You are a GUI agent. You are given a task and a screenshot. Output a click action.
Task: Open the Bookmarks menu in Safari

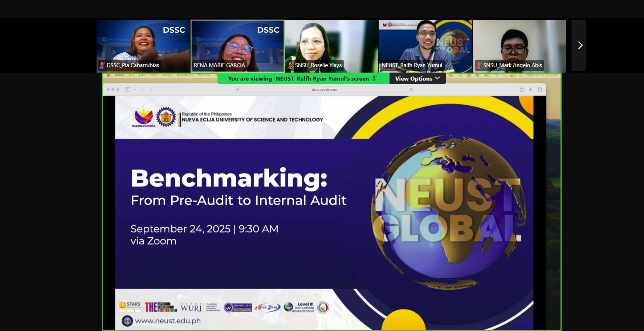click(185, 75)
